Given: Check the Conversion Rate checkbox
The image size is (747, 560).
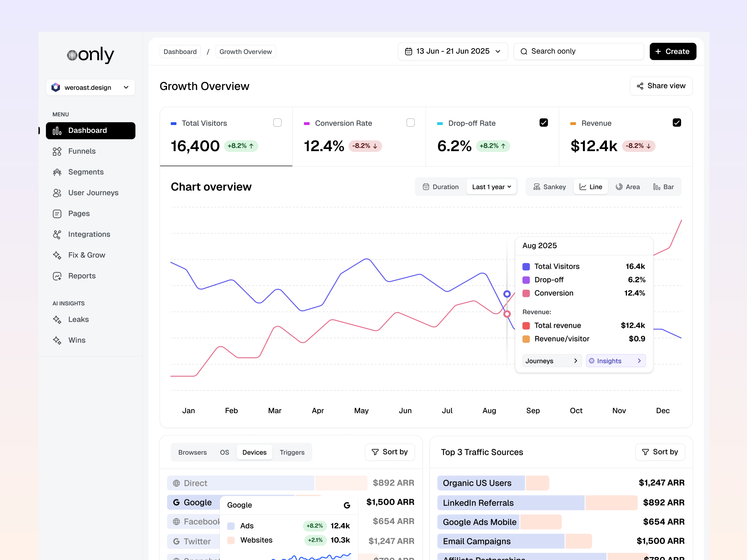Looking at the screenshot, I should click(411, 123).
